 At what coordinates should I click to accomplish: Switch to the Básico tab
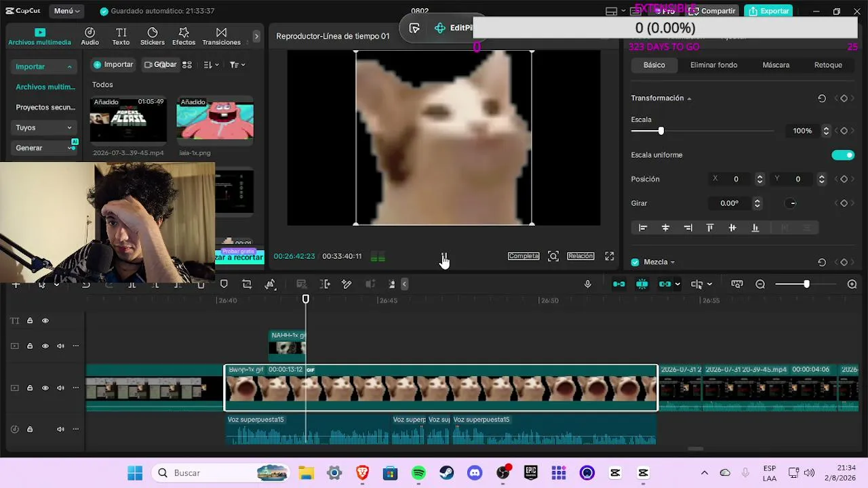tap(654, 65)
